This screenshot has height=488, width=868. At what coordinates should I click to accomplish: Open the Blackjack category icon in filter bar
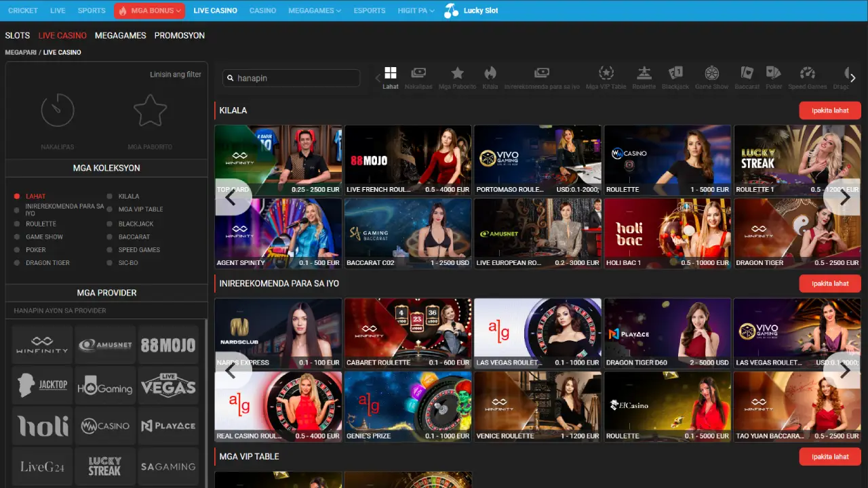pyautogui.click(x=675, y=74)
